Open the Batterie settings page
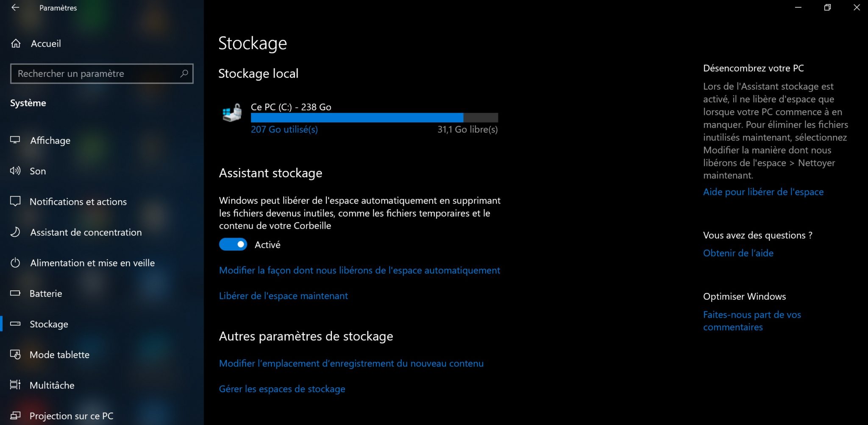The image size is (868, 425). coord(46,294)
